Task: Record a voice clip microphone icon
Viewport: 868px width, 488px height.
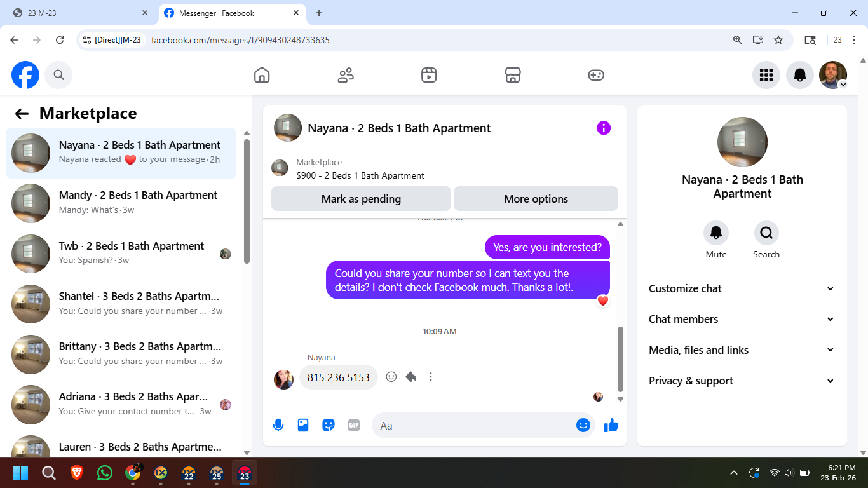Action: (278, 426)
